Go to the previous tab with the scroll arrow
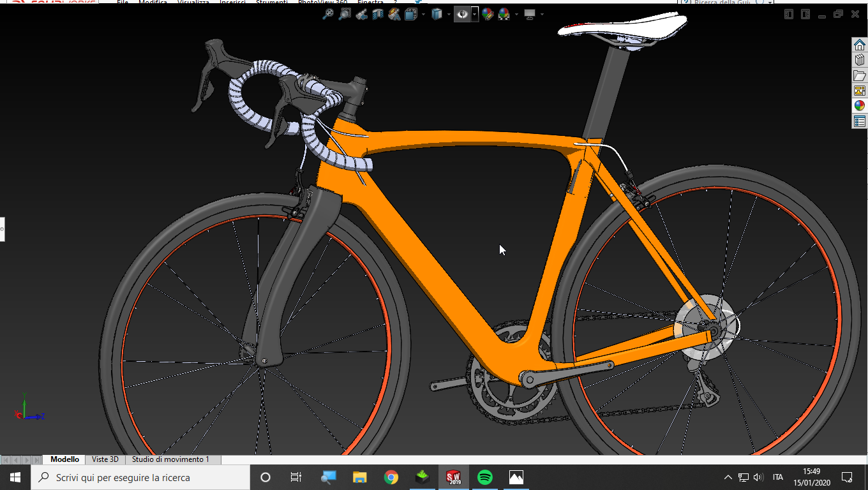Image resolution: width=868 pixels, height=490 pixels. click(x=15, y=460)
